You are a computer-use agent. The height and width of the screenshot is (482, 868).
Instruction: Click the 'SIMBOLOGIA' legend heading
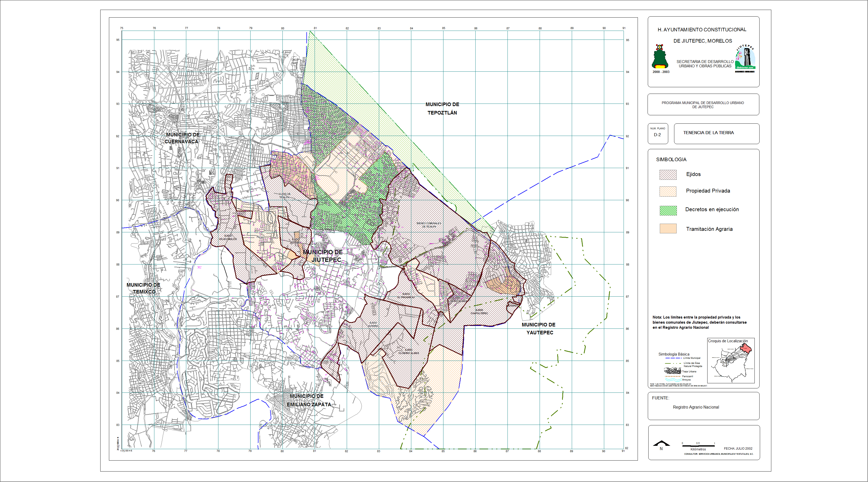tap(671, 159)
